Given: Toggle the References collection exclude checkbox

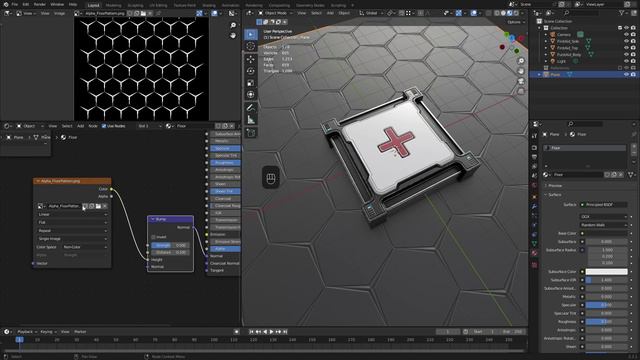Looking at the screenshot, I should click(620, 68).
